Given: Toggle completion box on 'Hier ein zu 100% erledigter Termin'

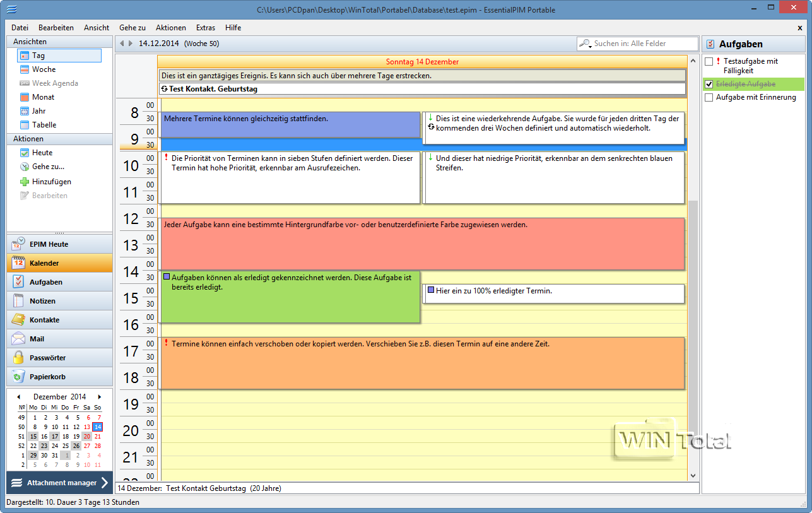Looking at the screenshot, I should pos(431,290).
